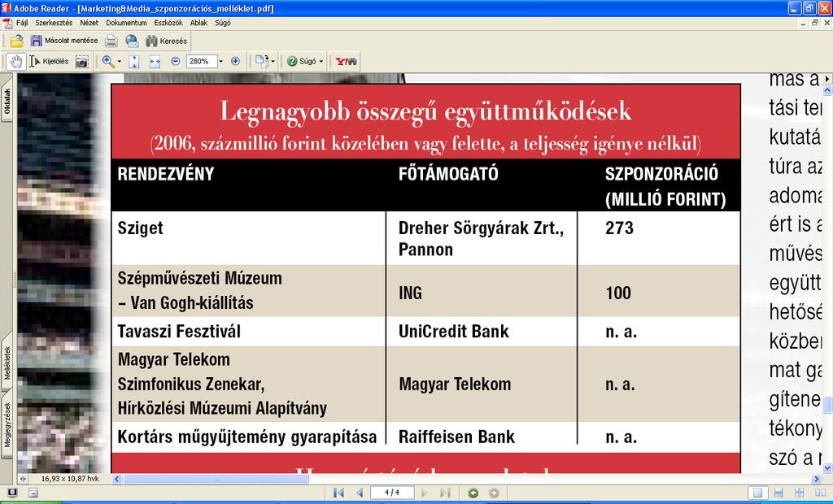Image resolution: width=833 pixels, height=504 pixels.
Task: Click the Yahoo search toolbar icon
Action: point(346,62)
